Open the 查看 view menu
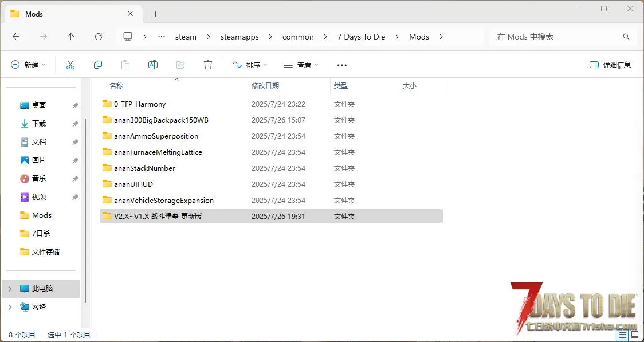The height and width of the screenshot is (342, 644). coord(301,65)
